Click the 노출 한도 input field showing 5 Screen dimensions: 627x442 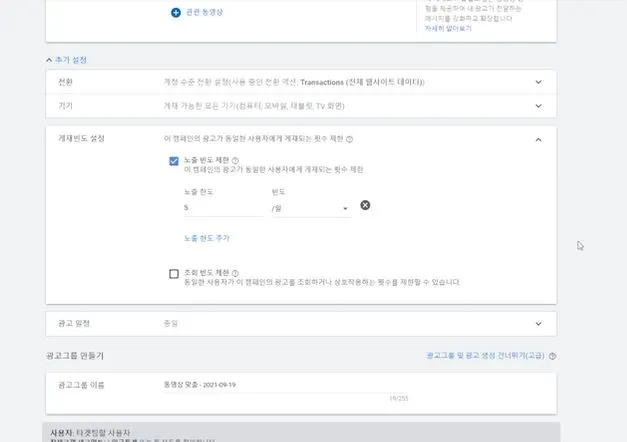tap(224, 208)
